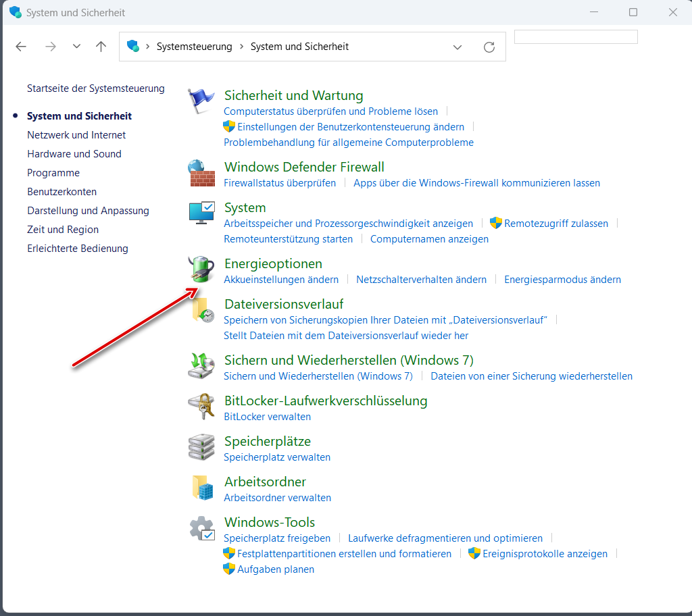The width and height of the screenshot is (692, 616).
Task: Click the Sicherheit und Wartung flag icon
Action: coord(201,101)
